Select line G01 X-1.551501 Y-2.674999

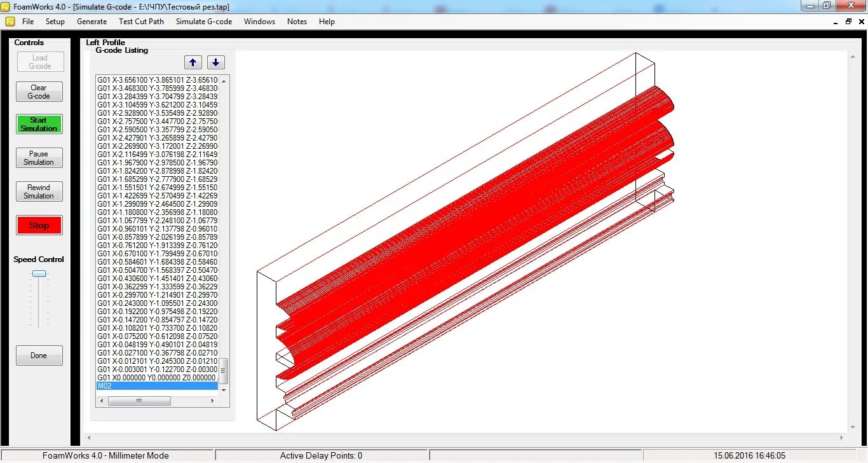click(157, 187)
